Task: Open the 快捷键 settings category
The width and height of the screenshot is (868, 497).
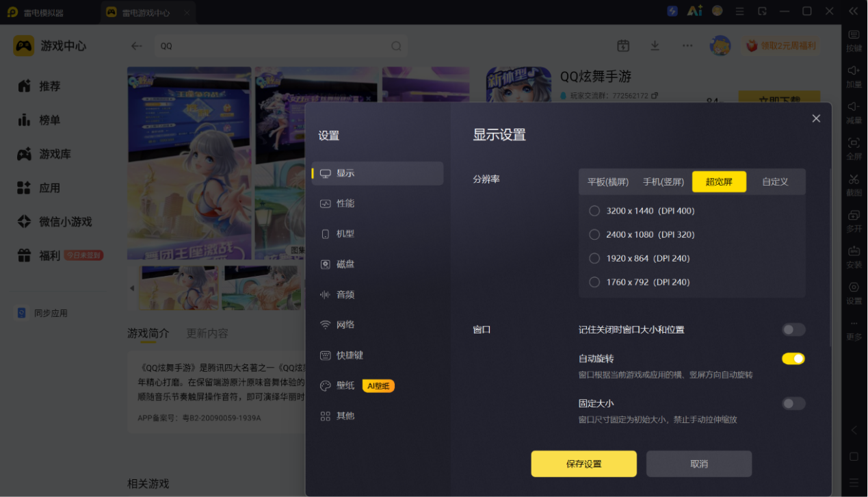Action: 378,355
